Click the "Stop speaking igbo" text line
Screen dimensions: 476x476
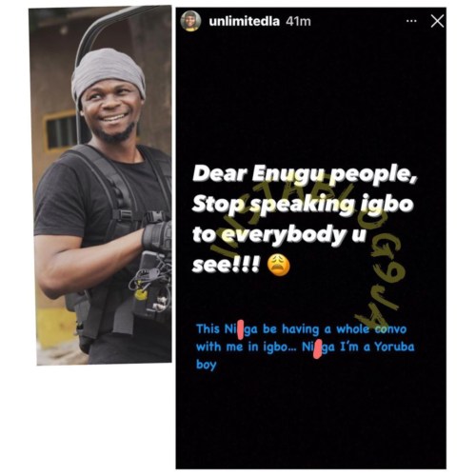(x=303, y=205)
